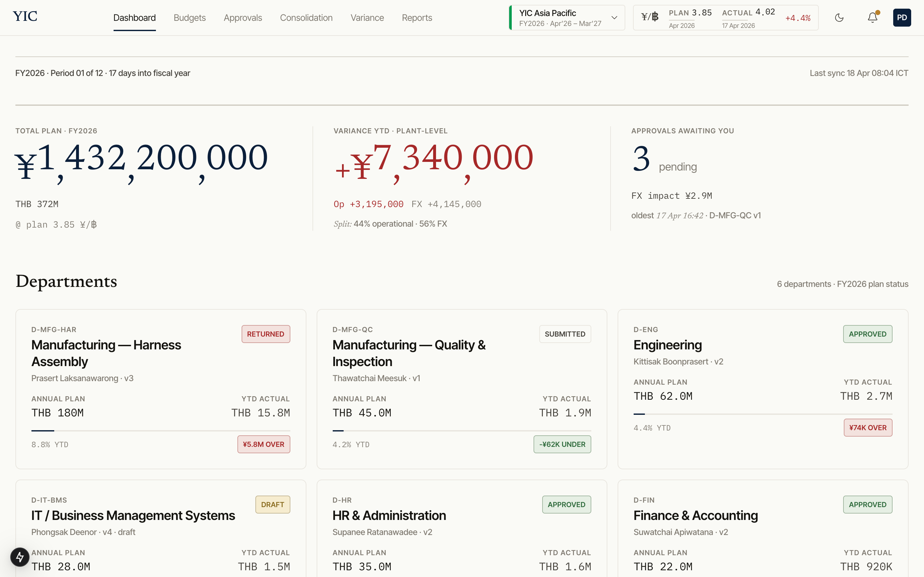
Task: Open the 3 pending approvals count
Action: (x=641, y=159)
